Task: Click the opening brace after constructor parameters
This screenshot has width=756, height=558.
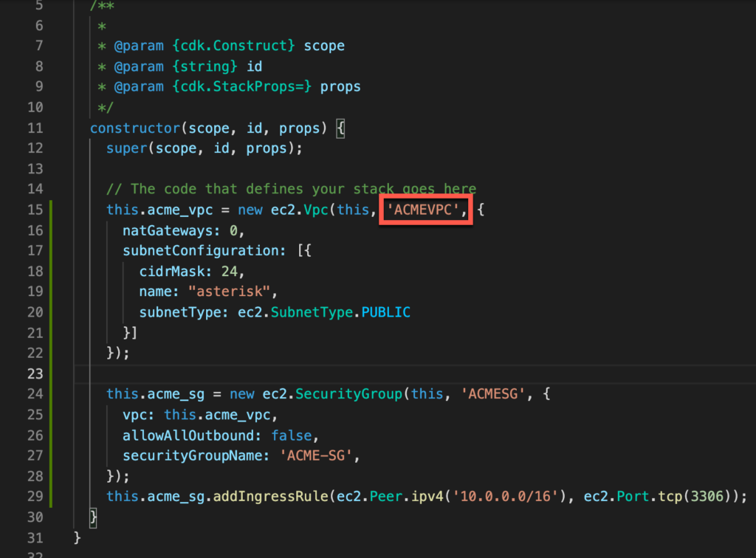Action: [x=340, y=128]
